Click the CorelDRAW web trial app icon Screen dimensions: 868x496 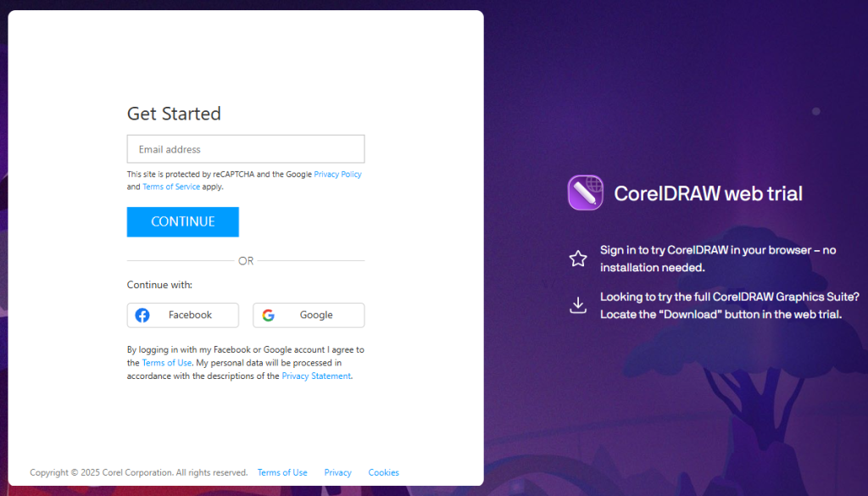(585, 192)
